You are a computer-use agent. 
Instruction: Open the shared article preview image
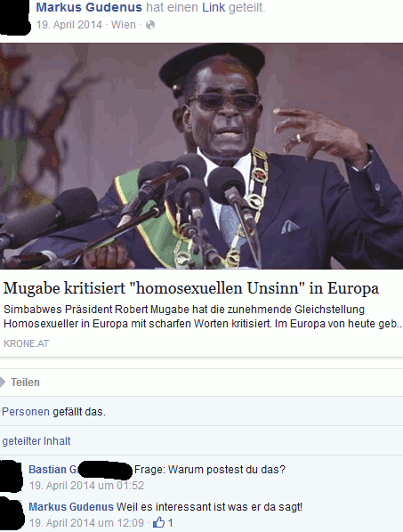[x=201, y=156]
